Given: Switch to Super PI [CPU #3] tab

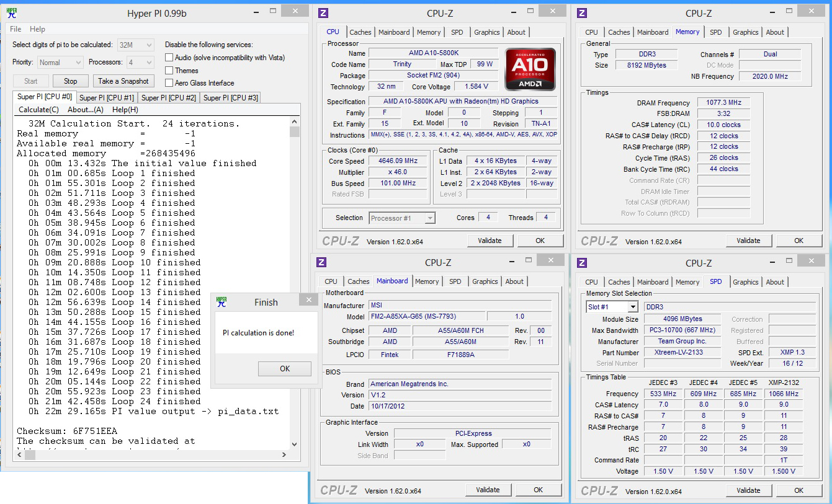Looking at the screenshot, I should (x=230, y=97).
